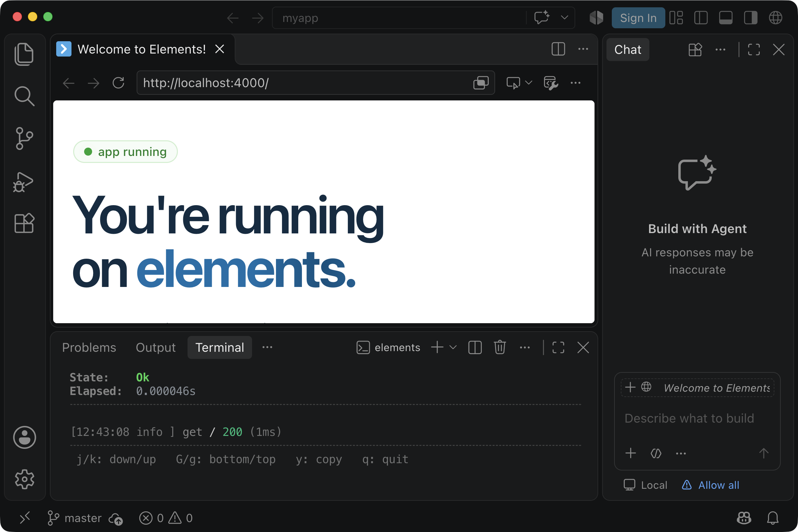The image size is (798, 532).
Task: Open the Run and Debug view
Action: click(23, 182)
